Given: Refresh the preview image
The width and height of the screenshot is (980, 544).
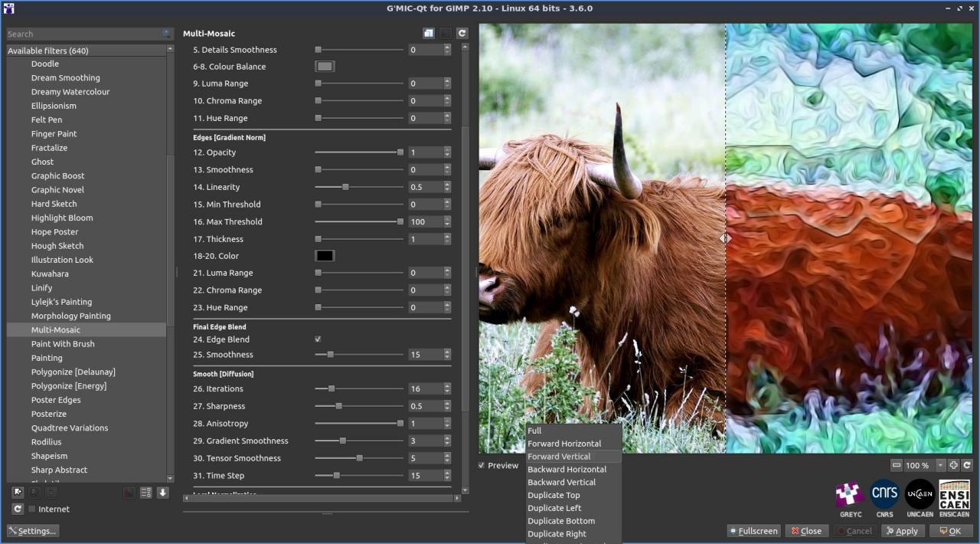Looking at the screenshot, I should pyautogui.click(x=967, y=465).
